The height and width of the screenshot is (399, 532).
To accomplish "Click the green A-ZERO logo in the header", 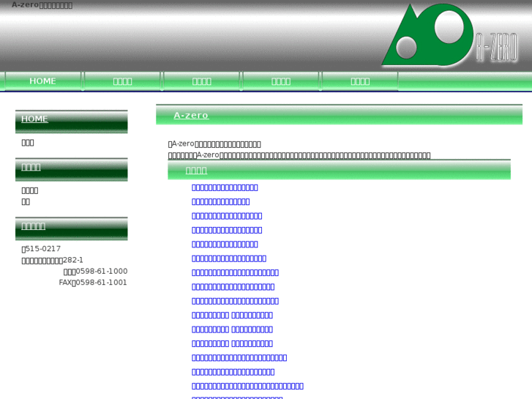I will click(x=450, y=35).
